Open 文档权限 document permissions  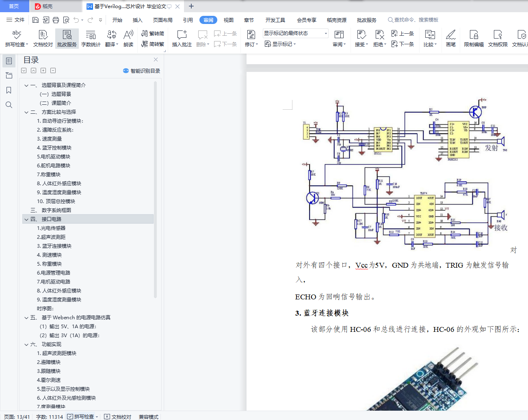pos(498,39)
